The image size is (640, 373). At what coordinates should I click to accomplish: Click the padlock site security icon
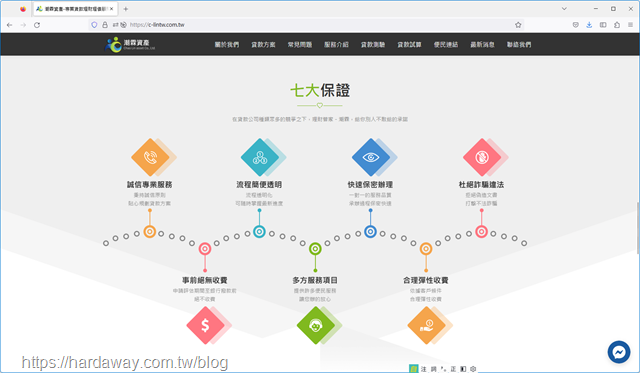(x=105, y=25)
